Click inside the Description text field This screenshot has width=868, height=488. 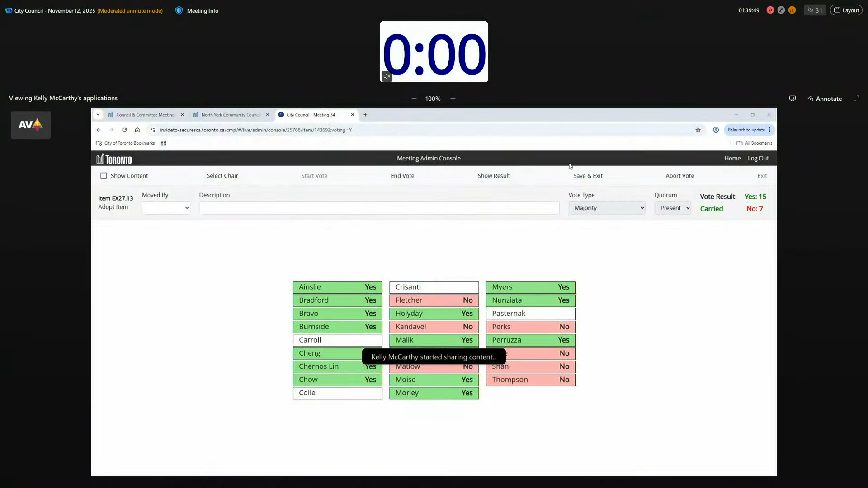(x=379, y=208)
